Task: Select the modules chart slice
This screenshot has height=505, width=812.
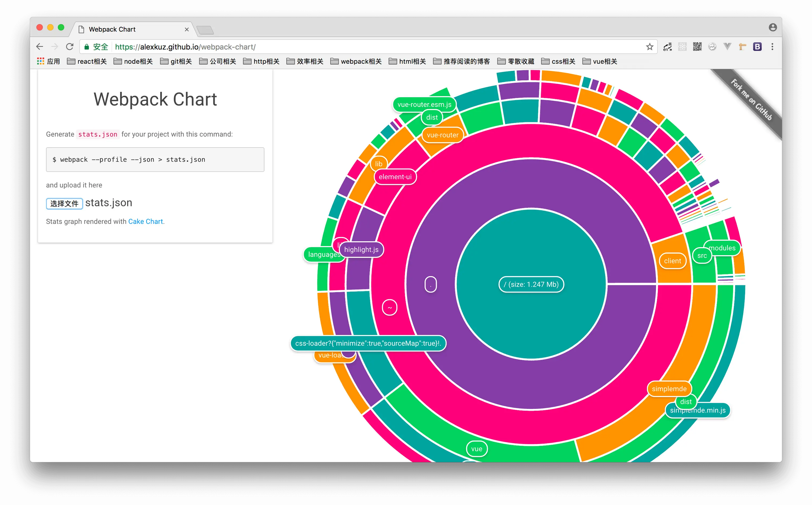Action: (x=723, y=248)
